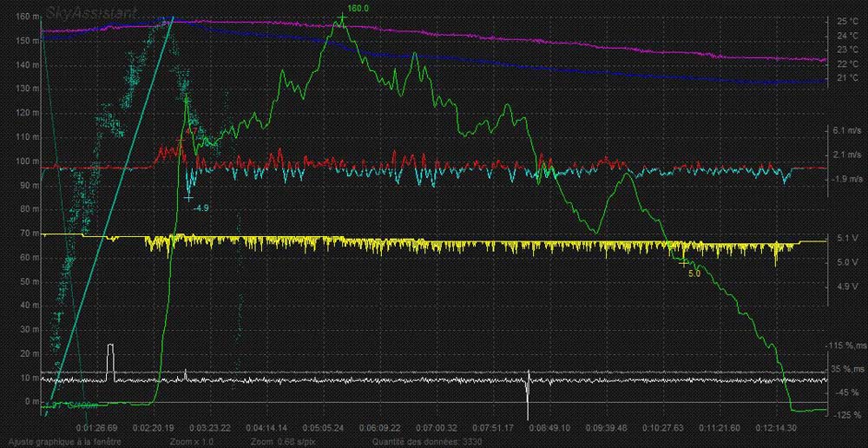Click the 80 m altitude axis label
Screen dimensions: 868x448
[x=30, y=210]
